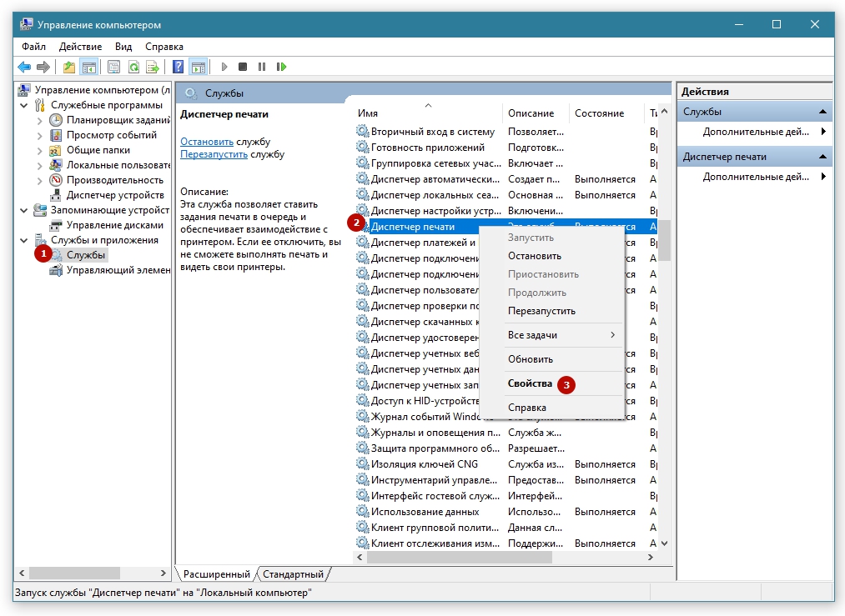This screenshot has height=616, width=845.
Task: Collapse Службы и приложения node
Action: 23,240
